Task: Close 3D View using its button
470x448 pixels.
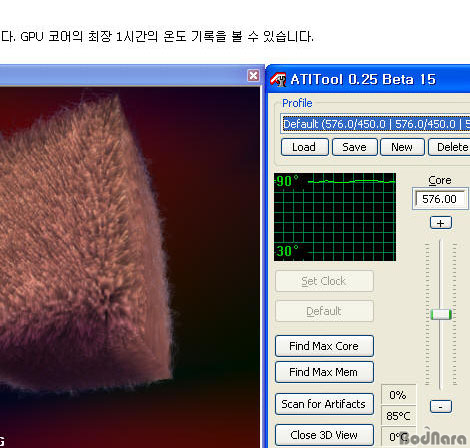Action: (324, 435)
